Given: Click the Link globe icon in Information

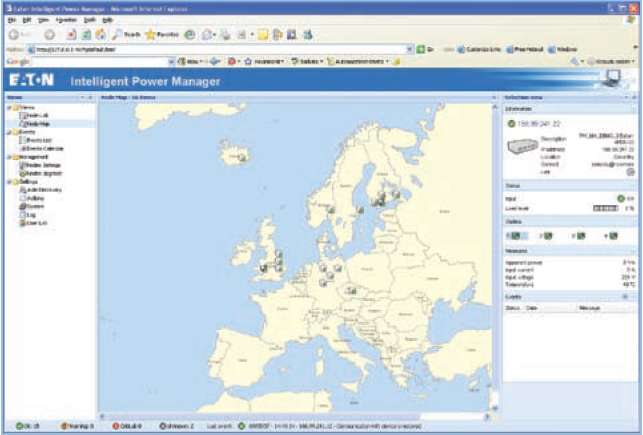Looking at the screenshot, I should 630,172.
